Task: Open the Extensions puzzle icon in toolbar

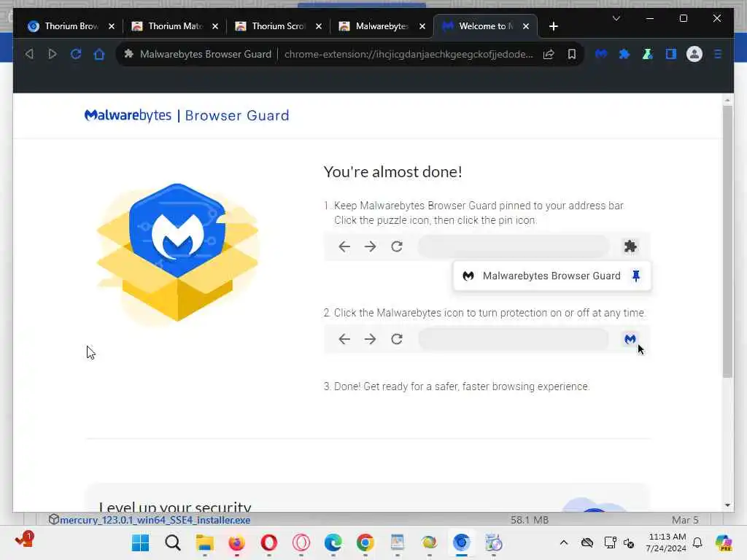Action: pyautogui.click(x=624, y=54)
